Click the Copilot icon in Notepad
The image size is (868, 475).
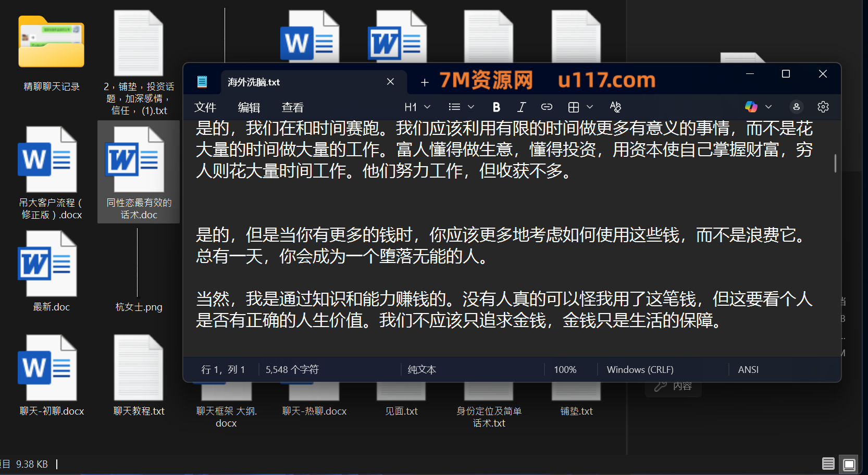(x=751, y=107)
